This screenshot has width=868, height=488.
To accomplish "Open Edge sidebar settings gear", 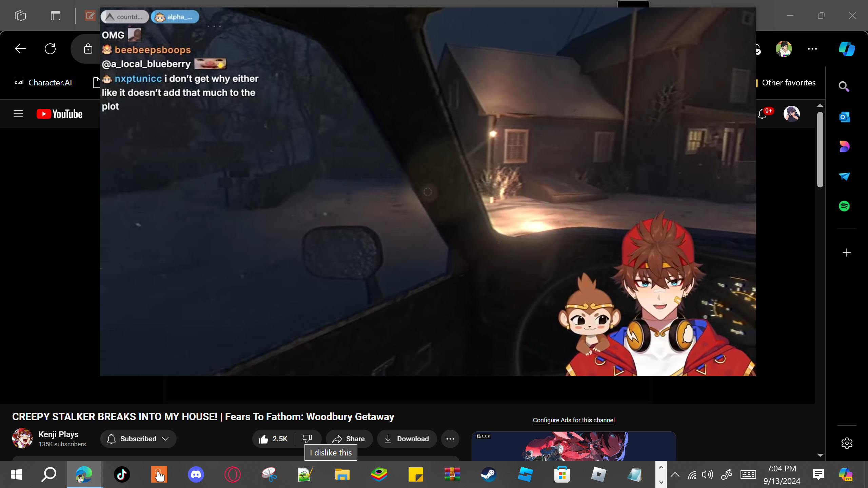I will pos(847,443).
